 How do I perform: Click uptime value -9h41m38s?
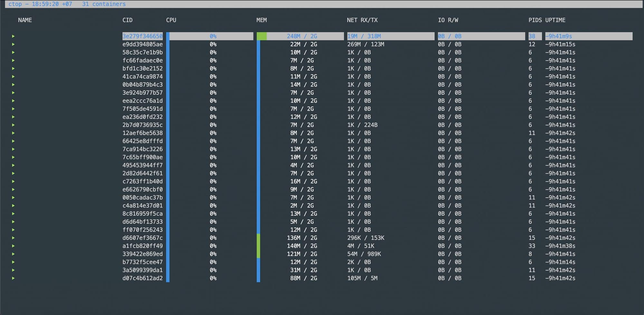point(560,246)
